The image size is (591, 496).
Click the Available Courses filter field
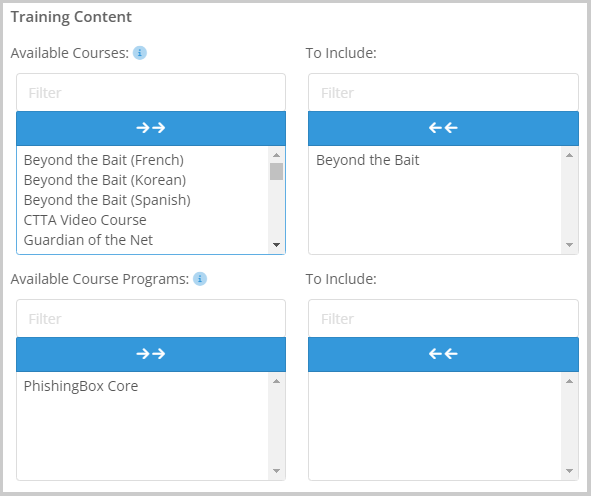pyautogui.click(x=151, y=93)
